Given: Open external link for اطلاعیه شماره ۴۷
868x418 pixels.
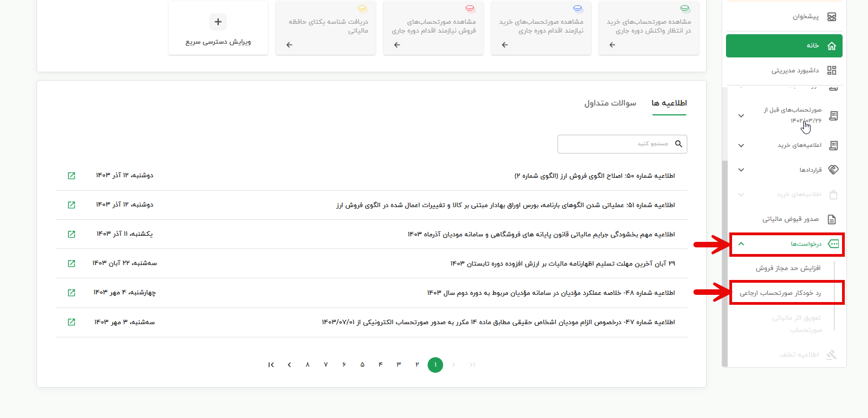Looking at the screenshot, I should click(71, 322).
